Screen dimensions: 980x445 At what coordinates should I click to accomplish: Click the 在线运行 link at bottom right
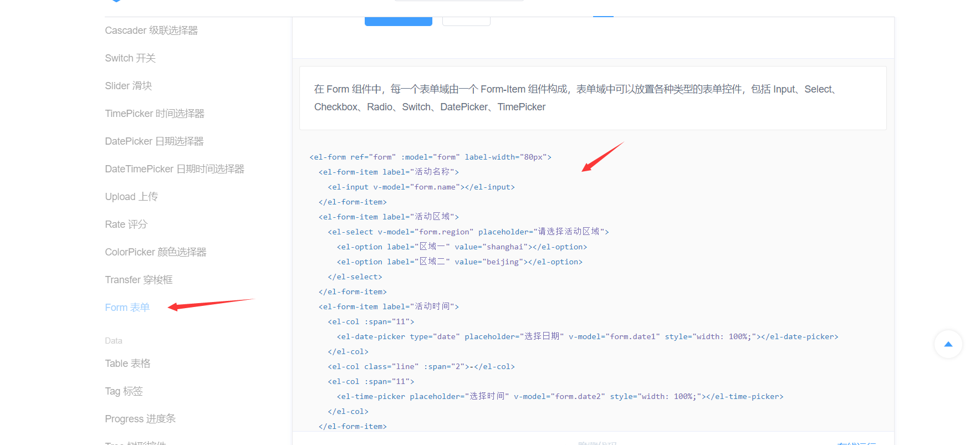pyautogui.click(x=857, y=442)
